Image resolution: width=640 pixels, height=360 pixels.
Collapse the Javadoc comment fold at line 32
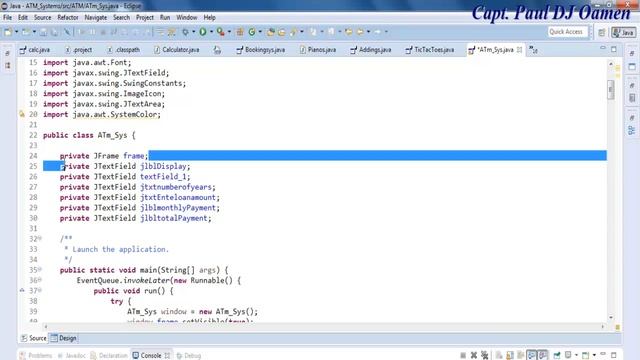click(40, 238)
